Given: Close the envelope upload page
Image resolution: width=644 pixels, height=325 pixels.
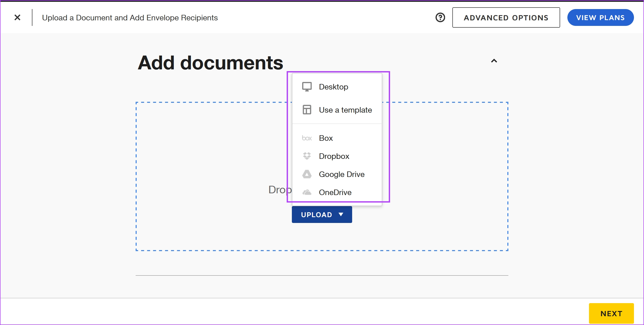Looking at the screenshot, I should tap(17, 17).
